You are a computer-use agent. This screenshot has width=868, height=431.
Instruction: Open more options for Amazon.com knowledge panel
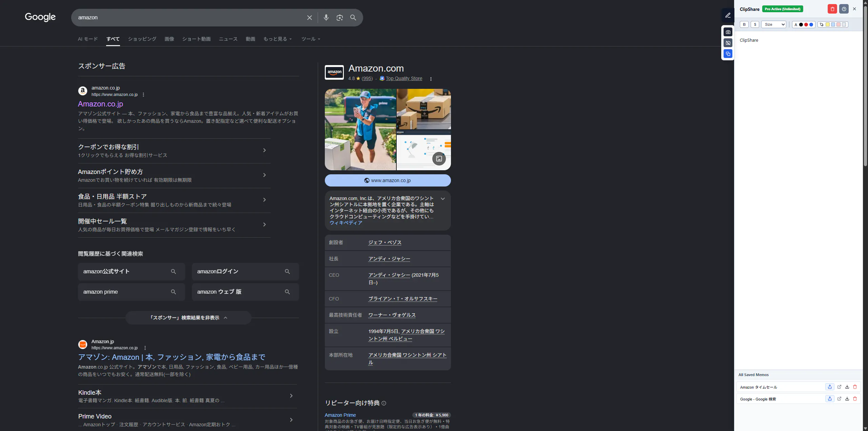tap(431, 79)
